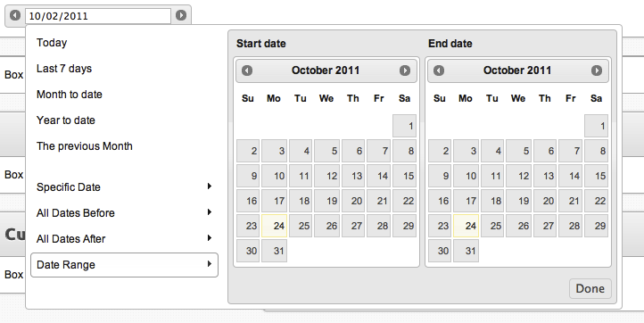Click previous date arrow beside date field

point(15,15)
